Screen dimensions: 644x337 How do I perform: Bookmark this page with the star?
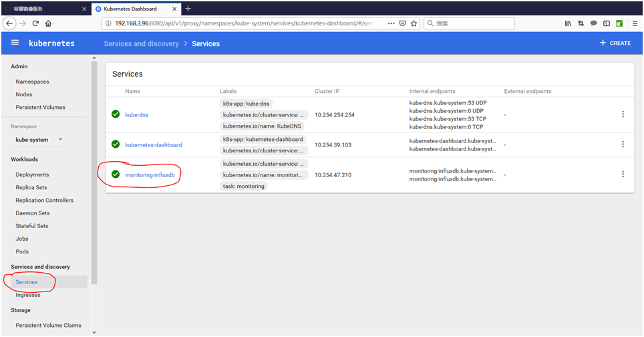[x=414, y=23]
